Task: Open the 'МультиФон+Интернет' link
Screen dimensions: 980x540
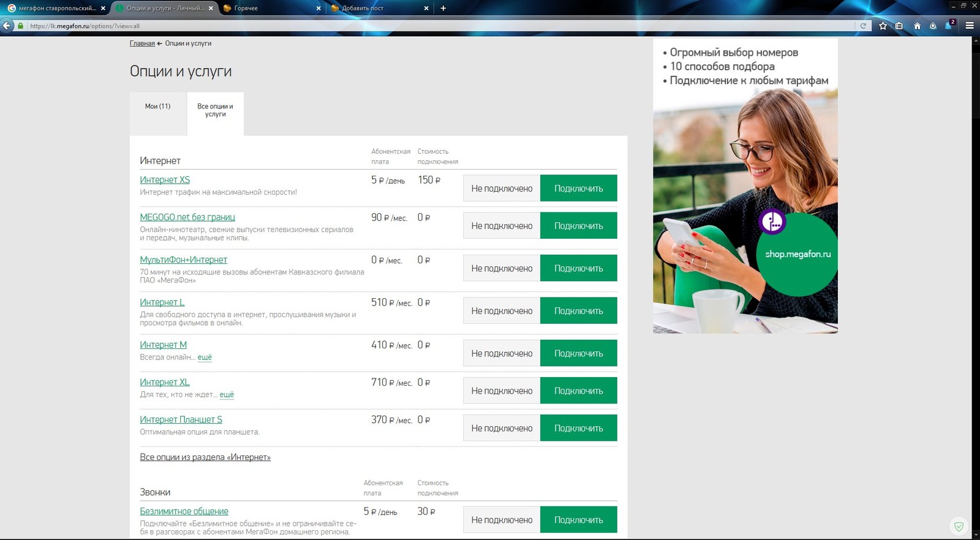Action: 183,260
